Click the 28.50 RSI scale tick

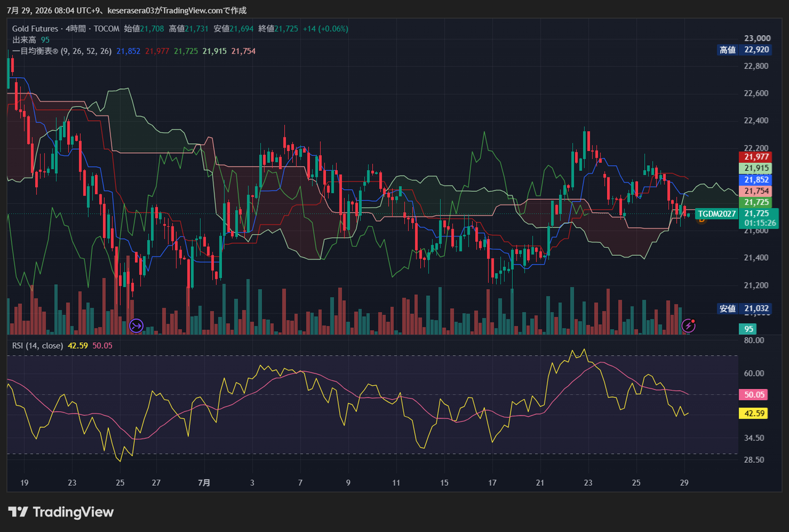(x=754, y=460)
